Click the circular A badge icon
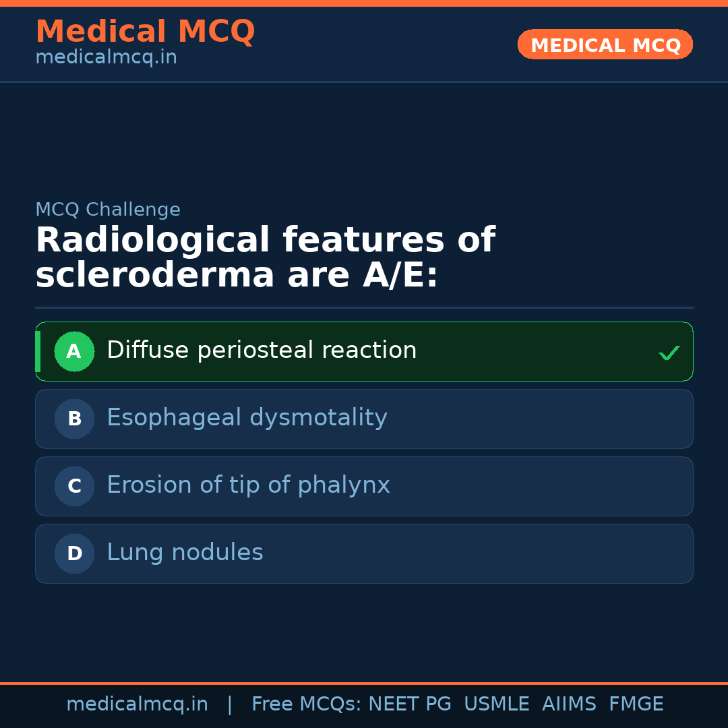Viewport: 728px width, 728px height. [74, 351]
